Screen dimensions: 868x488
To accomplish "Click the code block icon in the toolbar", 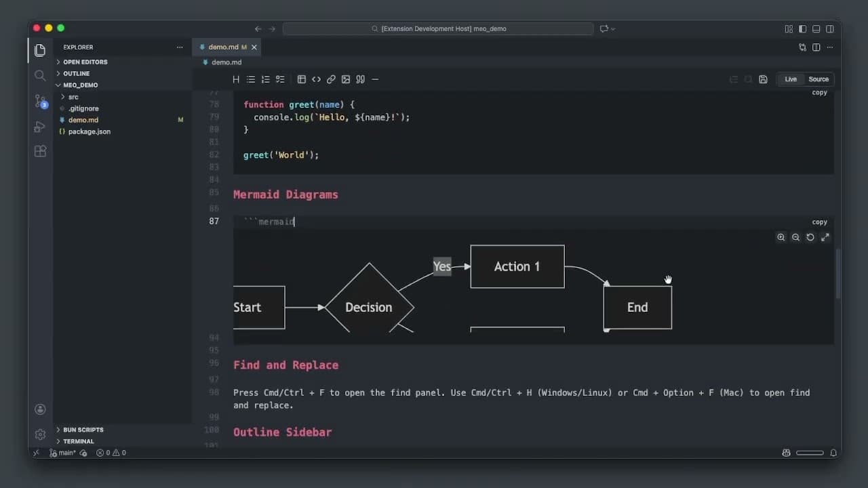I will click(x=316, y=79).
